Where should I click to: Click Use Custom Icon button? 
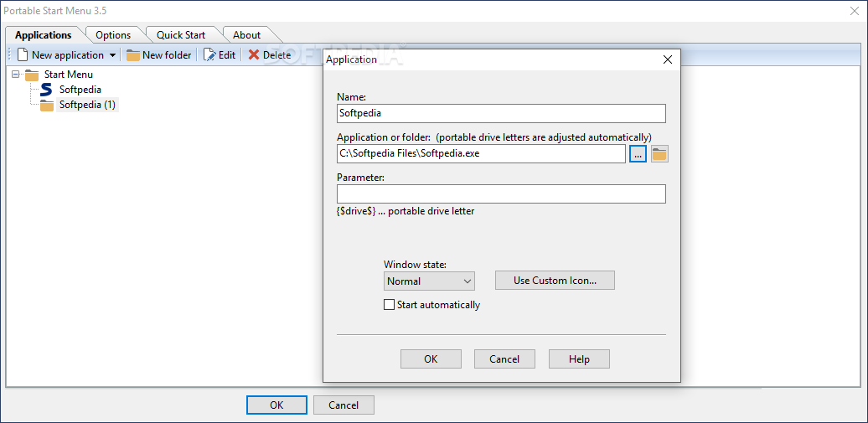tap(555, 280)
